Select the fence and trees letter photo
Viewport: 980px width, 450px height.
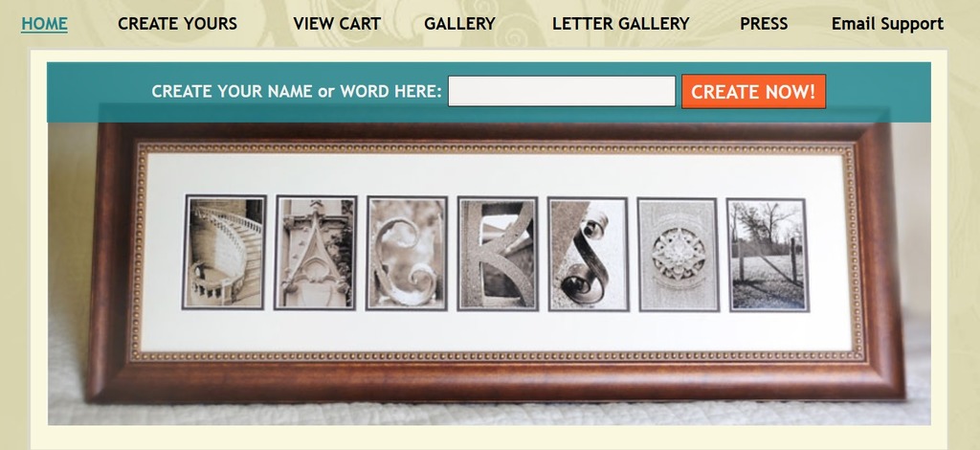click(x=768, y=255)
